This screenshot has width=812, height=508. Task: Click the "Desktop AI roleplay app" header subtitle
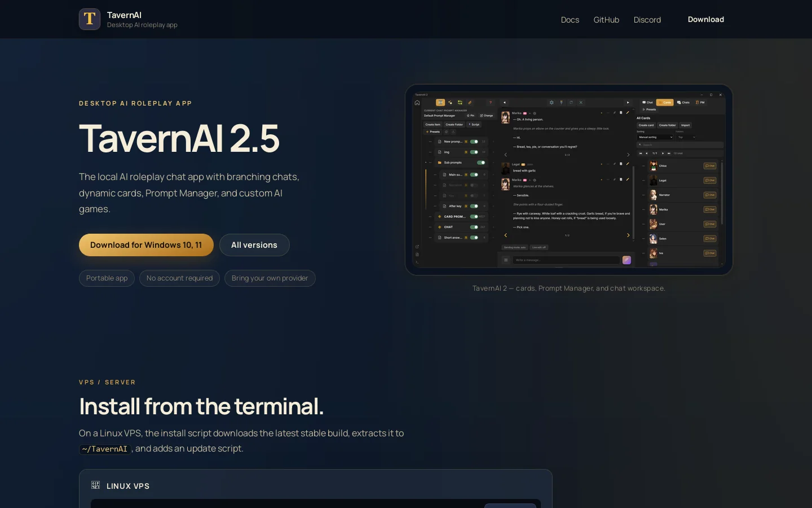[142, 25]
